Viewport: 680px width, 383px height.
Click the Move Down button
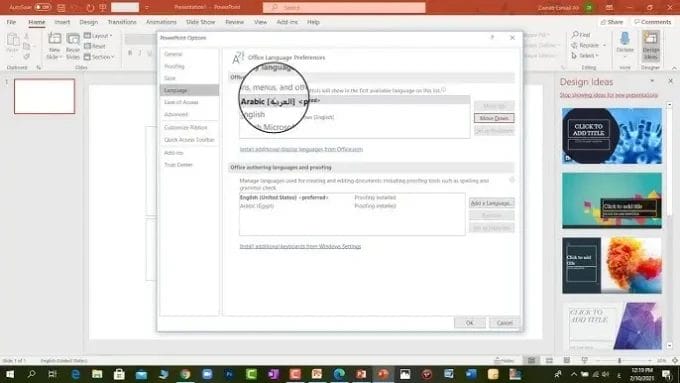(494, 118)
